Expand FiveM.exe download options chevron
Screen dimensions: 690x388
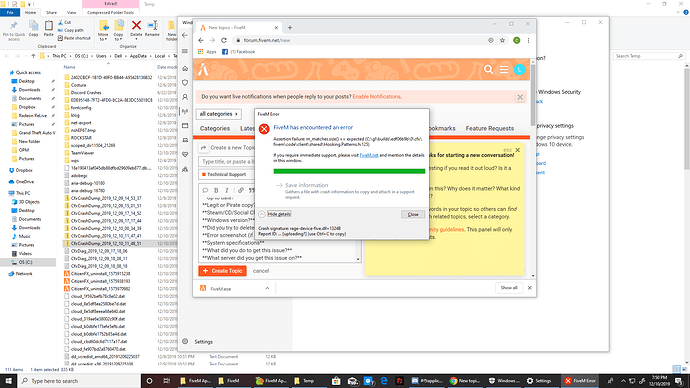click(267, 288)
